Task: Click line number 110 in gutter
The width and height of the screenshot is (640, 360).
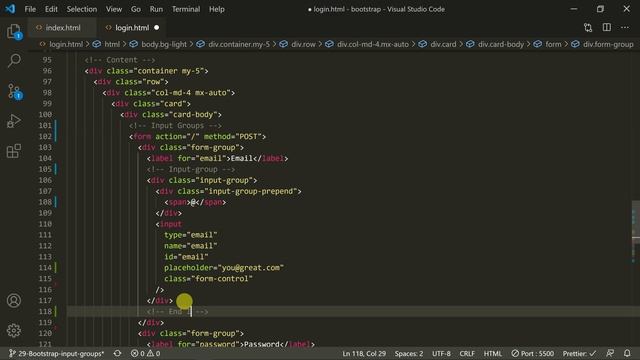Action: [x=45, y=224]
